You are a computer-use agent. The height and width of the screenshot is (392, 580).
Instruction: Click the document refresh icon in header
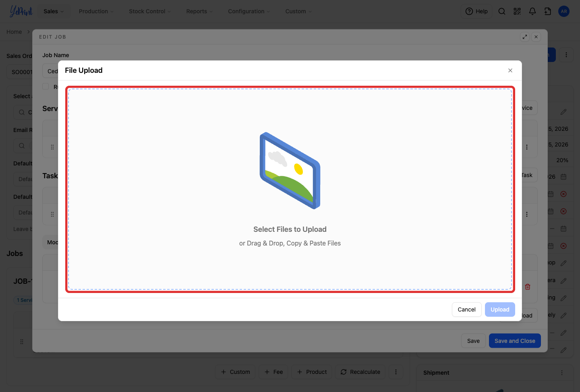point(548,11)
